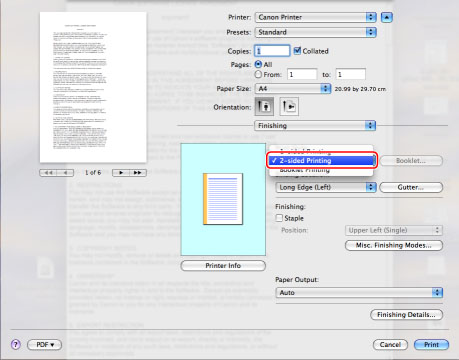
Task: Open the Printer dropdown
Action: [316, 17]
